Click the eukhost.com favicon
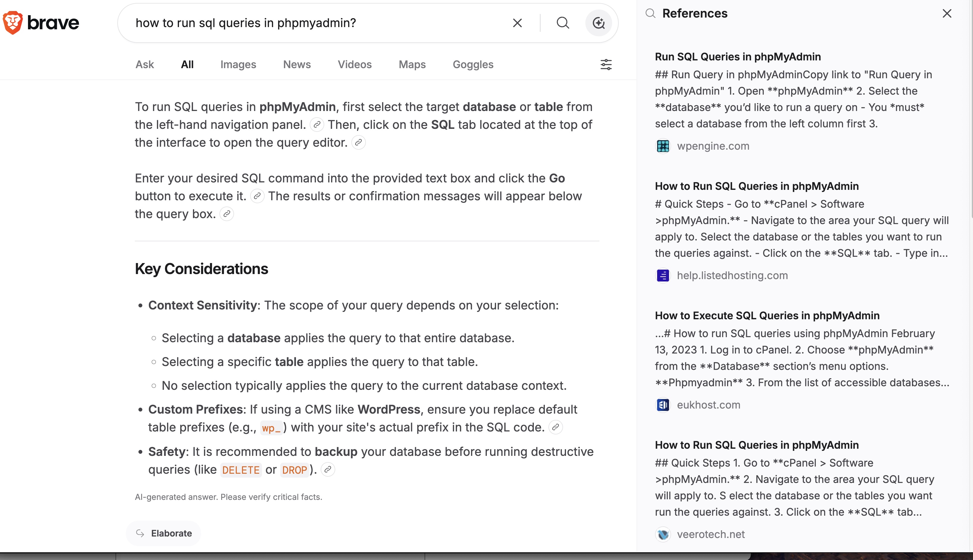This screenshot has width=973, height=560. [663, 405]
